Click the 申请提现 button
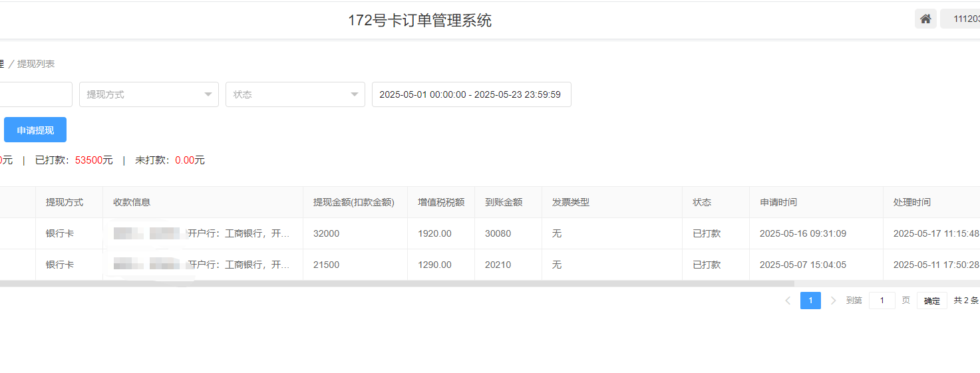 tap(35, 130)
